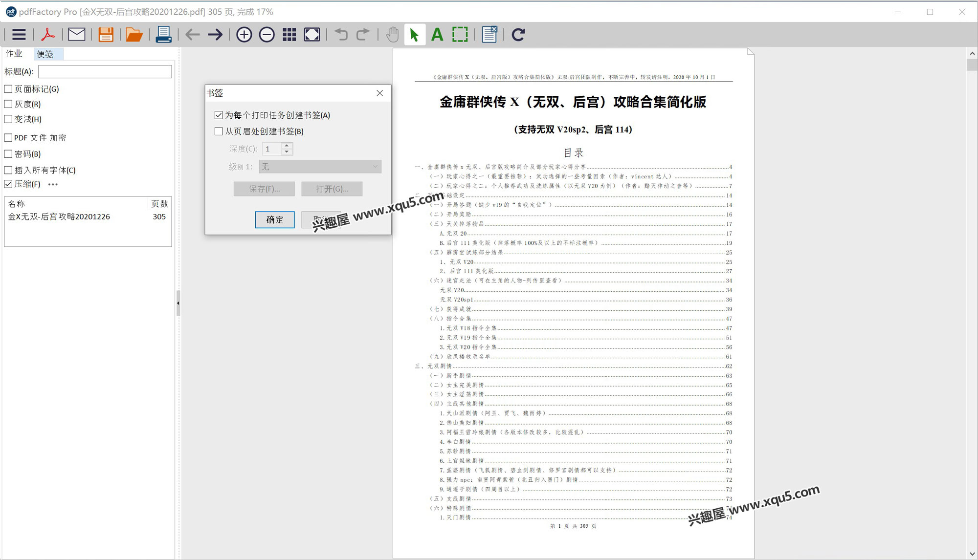Decrease 深度 spinner value
The height and width of the screenshot is (560, 978).
tap(287, 152)
